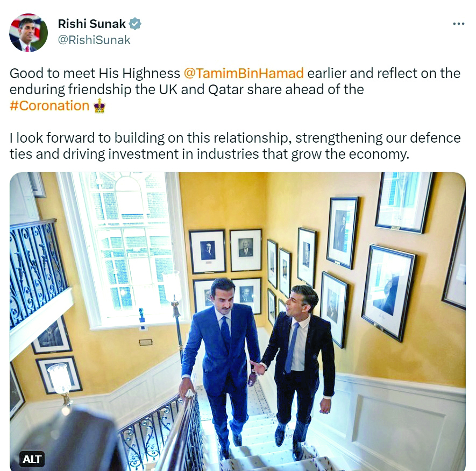Image resolution: width=476 pixels, height=471 pixels.
Task: Click the "Good to meet His Highness" text
Action: [95, 73]
